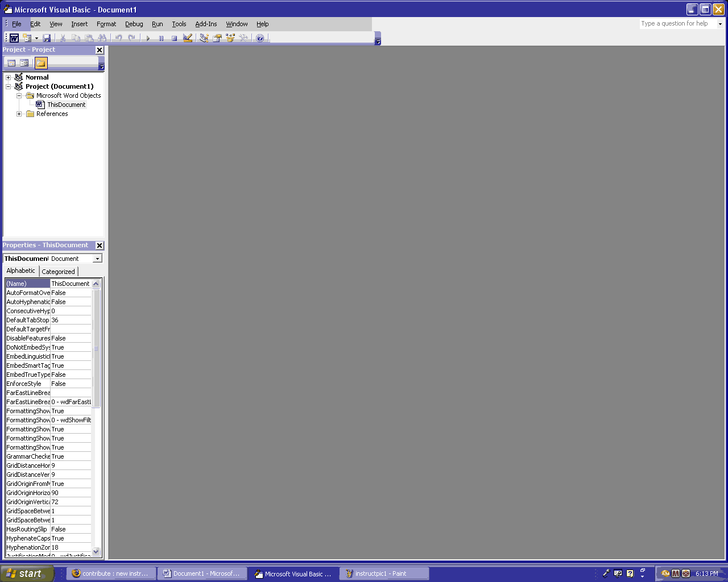Click the View Code icon in Project panel

pyautogui.click(x=11, y=63)
